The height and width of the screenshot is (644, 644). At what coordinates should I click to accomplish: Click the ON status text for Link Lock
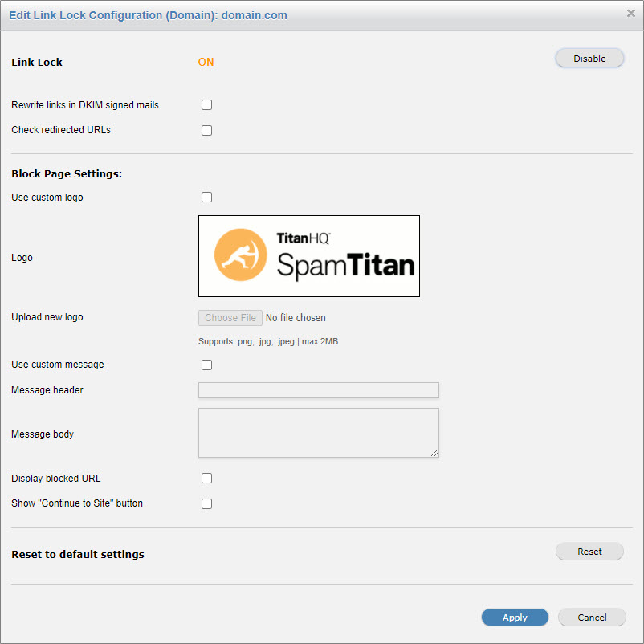pyautogui.click(x=206, y=62)
